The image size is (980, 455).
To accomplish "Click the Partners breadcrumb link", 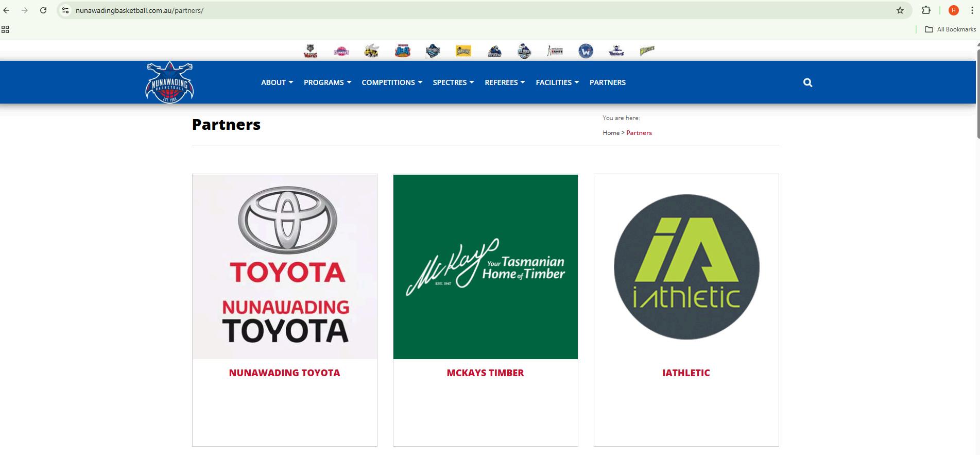I will [x=639, y=133].
